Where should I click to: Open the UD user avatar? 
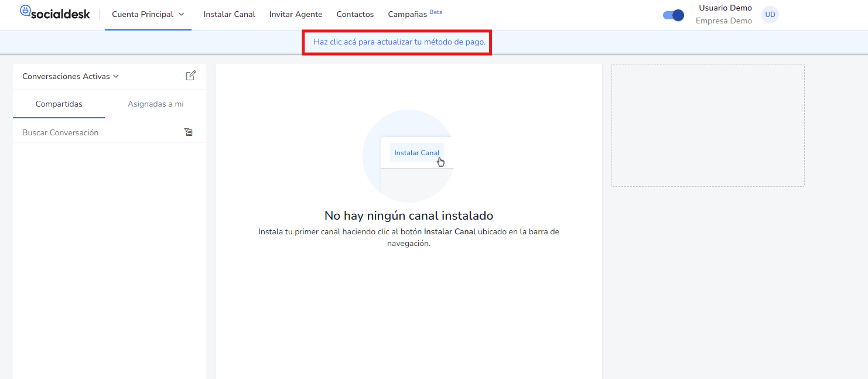tap(770, 15)
